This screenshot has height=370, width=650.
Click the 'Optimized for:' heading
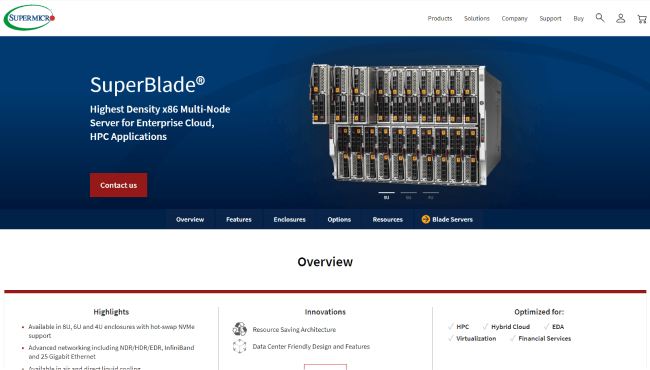539,312
